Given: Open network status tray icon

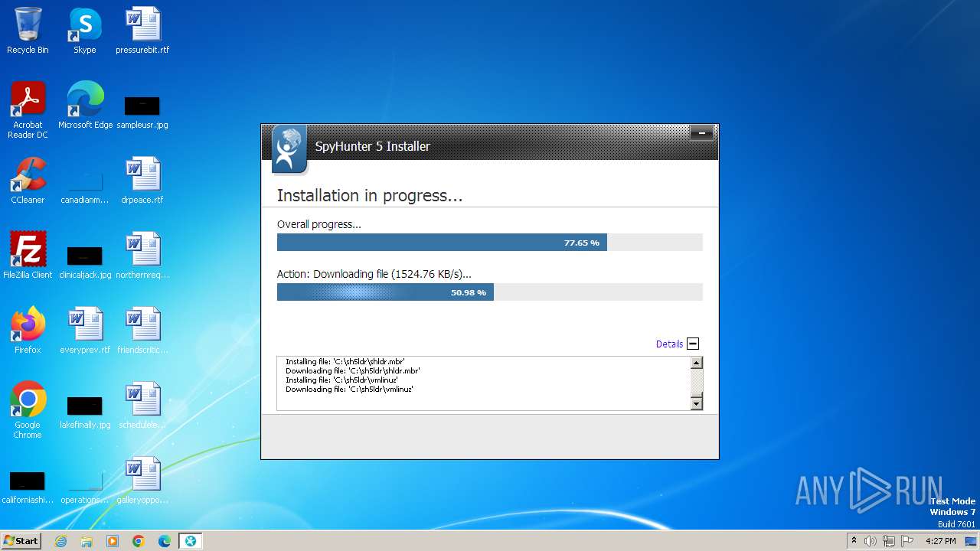Looking at the screenshot, I should (888, 541).
